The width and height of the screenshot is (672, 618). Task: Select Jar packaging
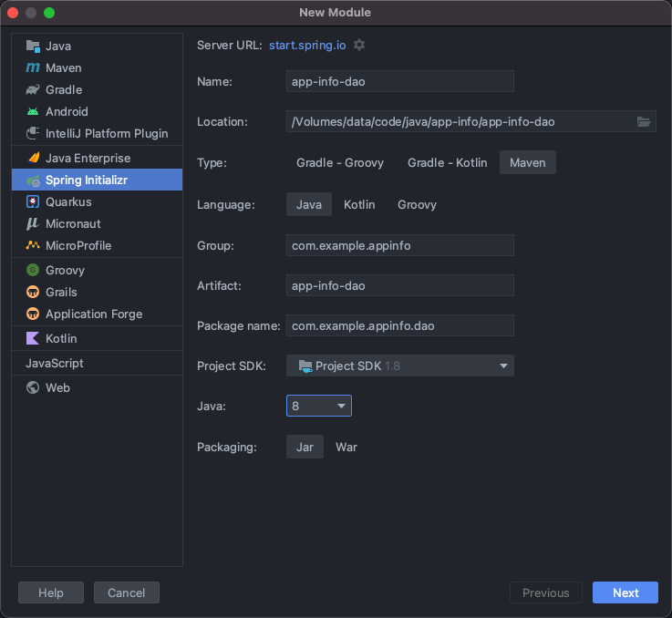pyautogui.click(x=305, y=447)
